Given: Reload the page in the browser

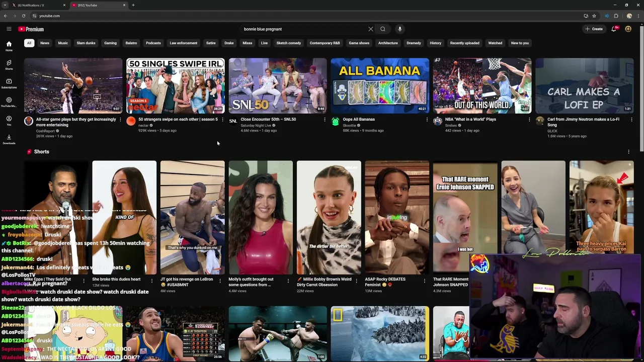Looking at the screenshot, I should point(23,16).
